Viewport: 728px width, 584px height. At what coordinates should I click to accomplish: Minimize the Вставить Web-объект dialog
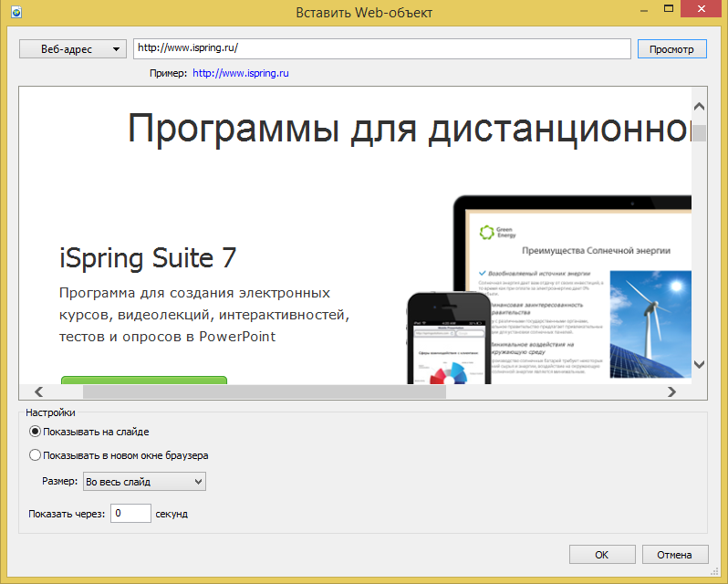click(x=644, y=9)
